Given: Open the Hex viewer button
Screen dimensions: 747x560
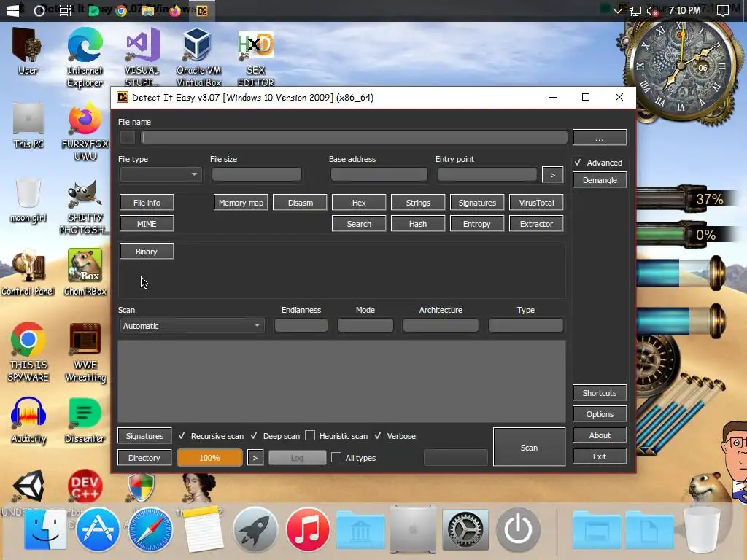Looking at the screenshot, I should [359, 203].
